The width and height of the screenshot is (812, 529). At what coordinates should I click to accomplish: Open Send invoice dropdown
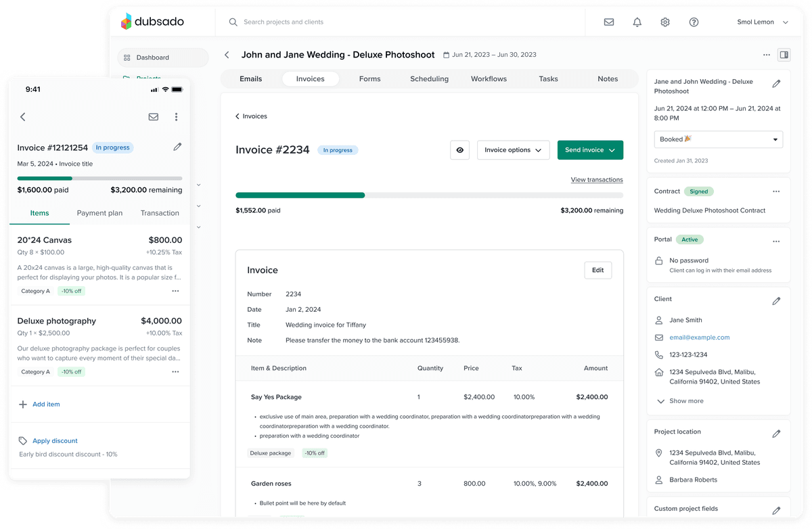point(590,150)
